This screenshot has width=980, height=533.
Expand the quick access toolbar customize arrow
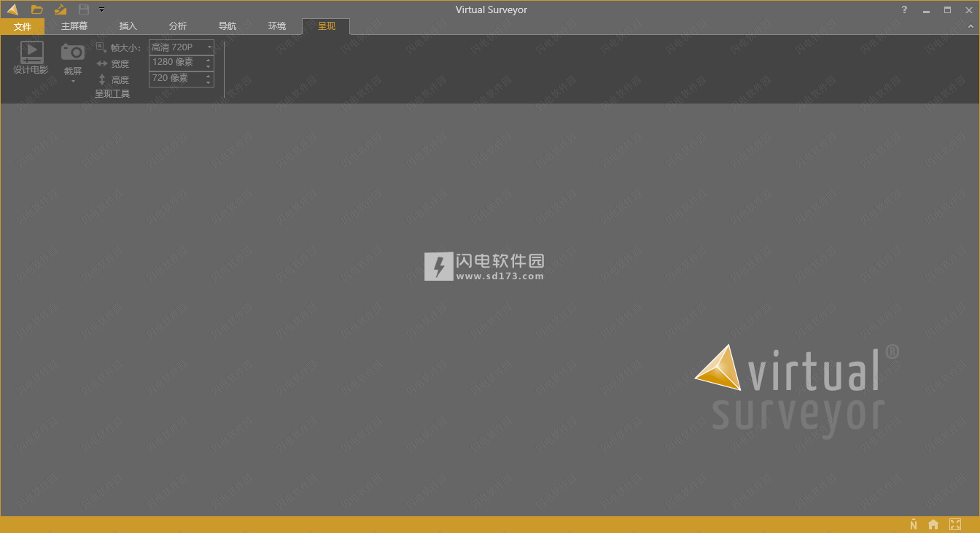pos(101,9)
